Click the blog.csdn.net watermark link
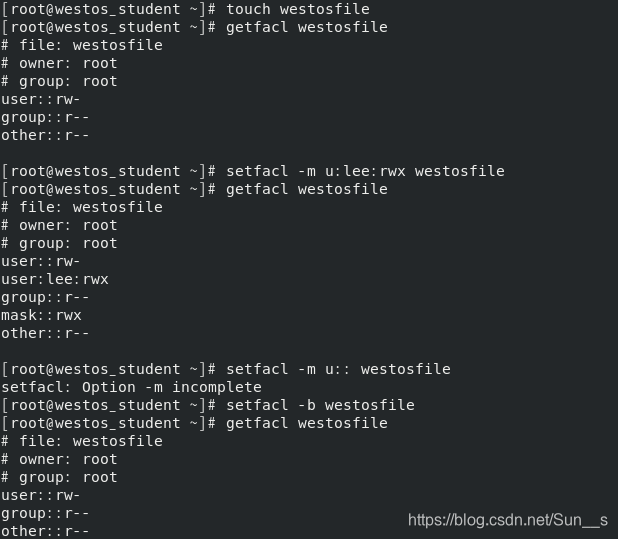The height and width of the screenshot is (539, 618). (x=508, y=520)
